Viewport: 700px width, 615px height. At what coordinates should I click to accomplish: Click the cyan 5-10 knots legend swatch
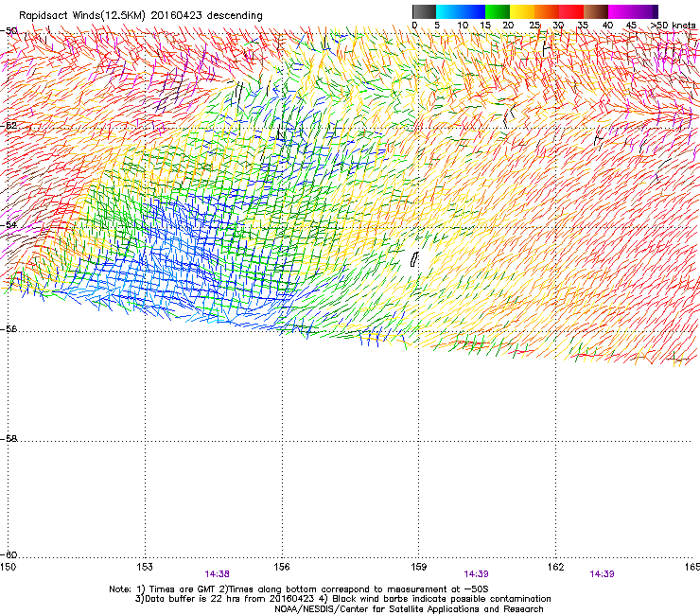click(448, 11)
